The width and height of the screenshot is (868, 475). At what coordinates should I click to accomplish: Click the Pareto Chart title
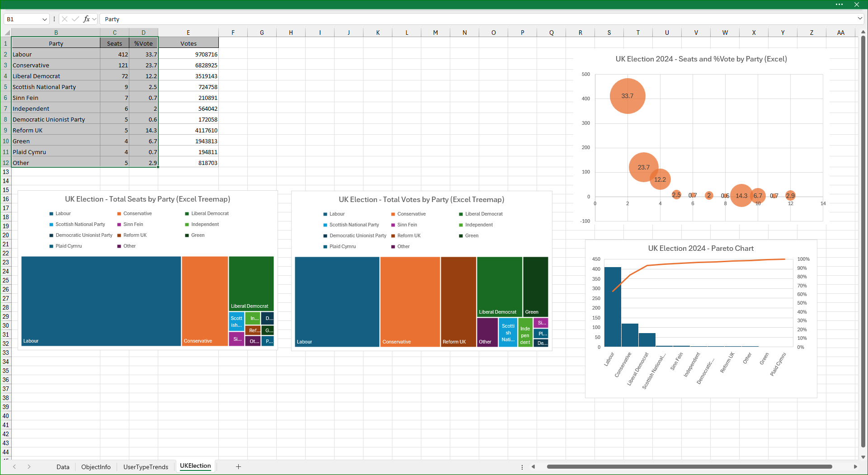pos(701,248)
